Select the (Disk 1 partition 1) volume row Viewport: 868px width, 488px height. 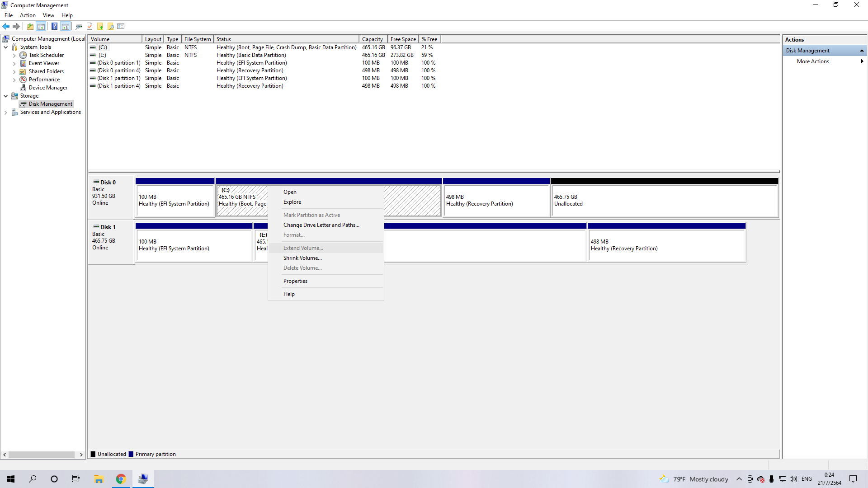[x=264, y=78]
